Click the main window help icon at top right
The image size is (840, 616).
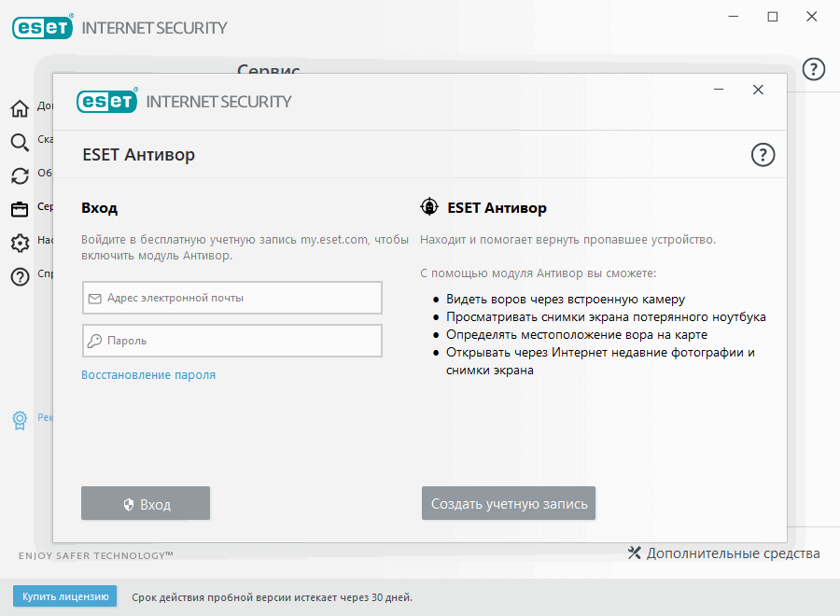tap(814, 69)
